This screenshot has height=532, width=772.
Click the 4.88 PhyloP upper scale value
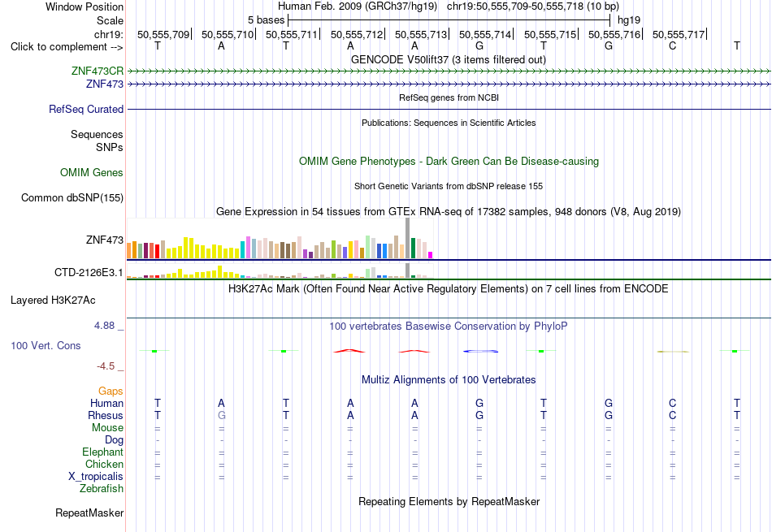(104, 326)
